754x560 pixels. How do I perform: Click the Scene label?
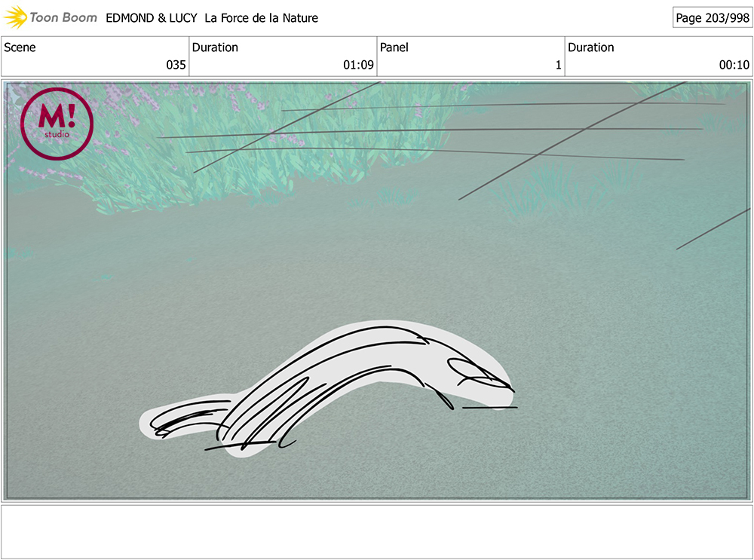click(20, 47)
